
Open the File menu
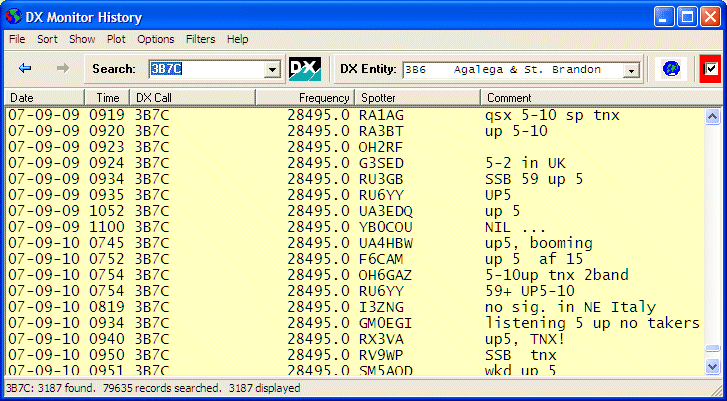(17, 39)
